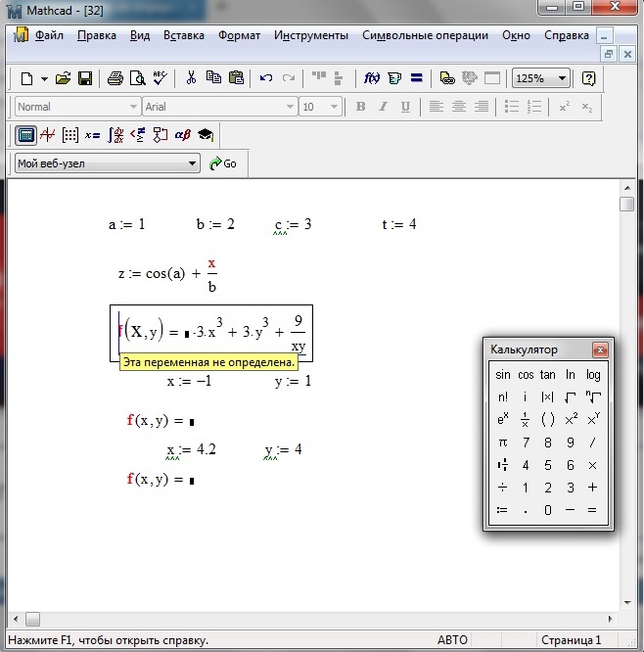Image resolution: width=644 pixels, height=652 pixels.
Task: Paste from clipboard icon
Action: 236,77
